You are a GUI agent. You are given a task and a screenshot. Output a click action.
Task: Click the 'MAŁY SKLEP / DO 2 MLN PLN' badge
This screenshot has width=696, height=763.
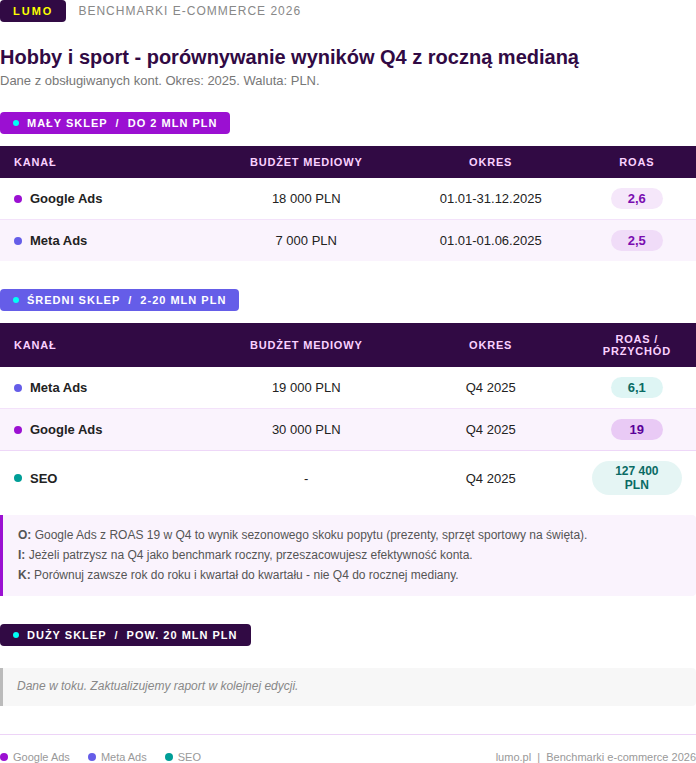pyautogui.click(x=115, y=123)
